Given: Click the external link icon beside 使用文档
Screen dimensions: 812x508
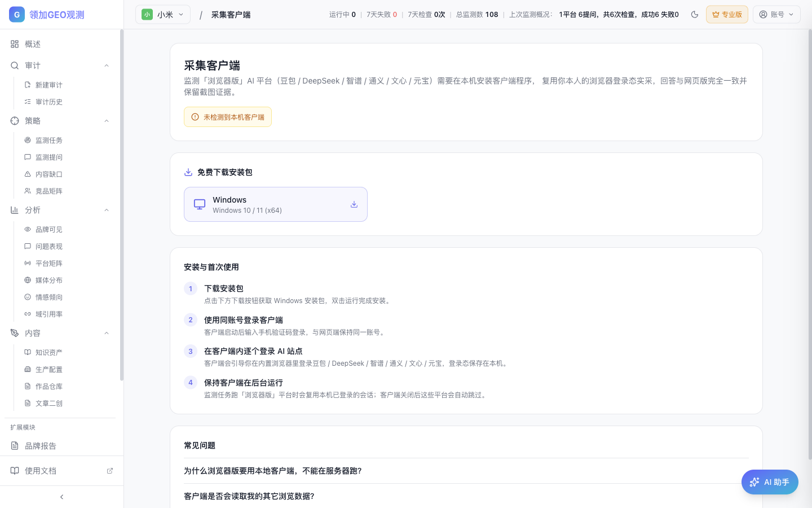Looking at the screenshot, I should pos(110,471).
